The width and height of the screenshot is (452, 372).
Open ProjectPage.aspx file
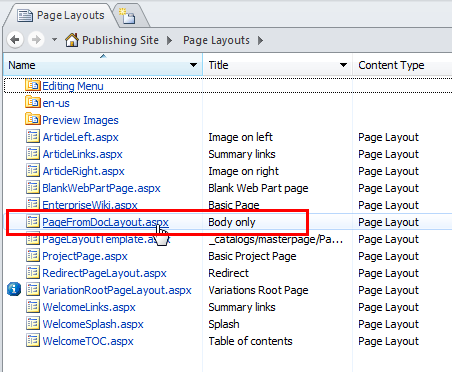tap(85, 256)
